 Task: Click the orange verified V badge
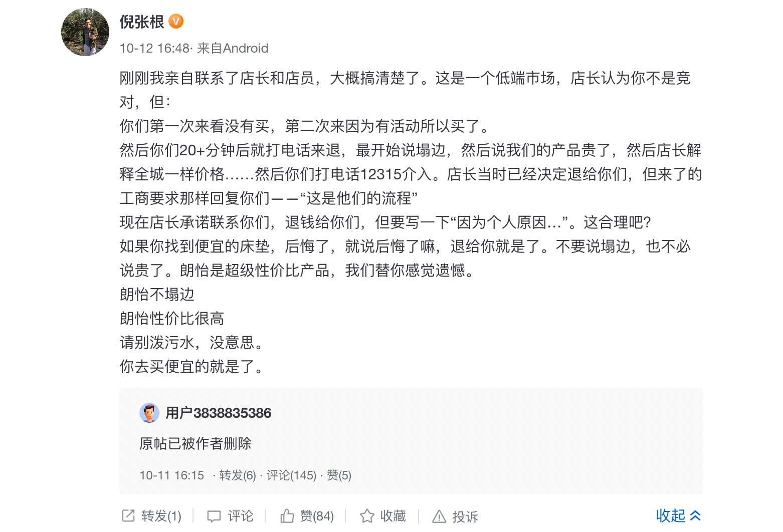point(176,22)
